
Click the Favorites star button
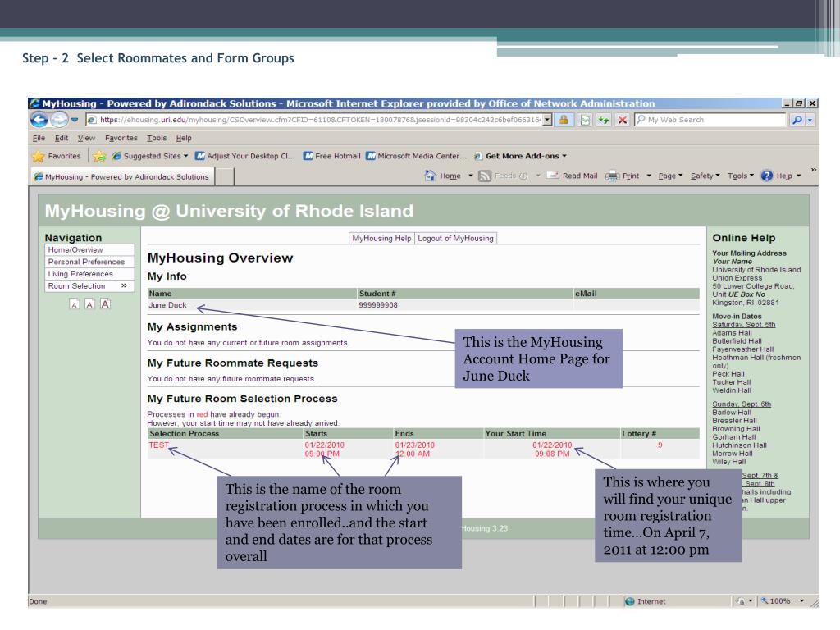point(57,156)
